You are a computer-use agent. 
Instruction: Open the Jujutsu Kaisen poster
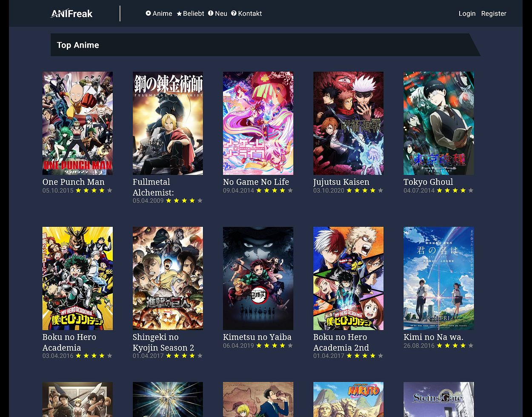348,123
